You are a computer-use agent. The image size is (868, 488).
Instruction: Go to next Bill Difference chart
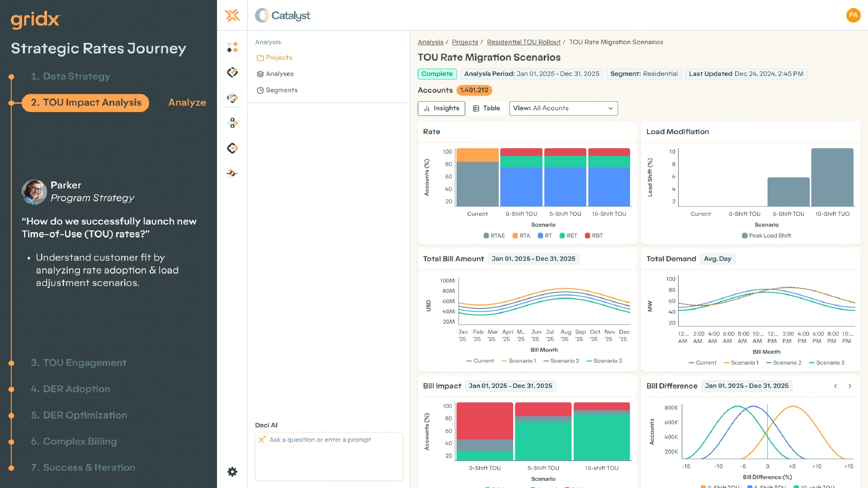point(850,386)
